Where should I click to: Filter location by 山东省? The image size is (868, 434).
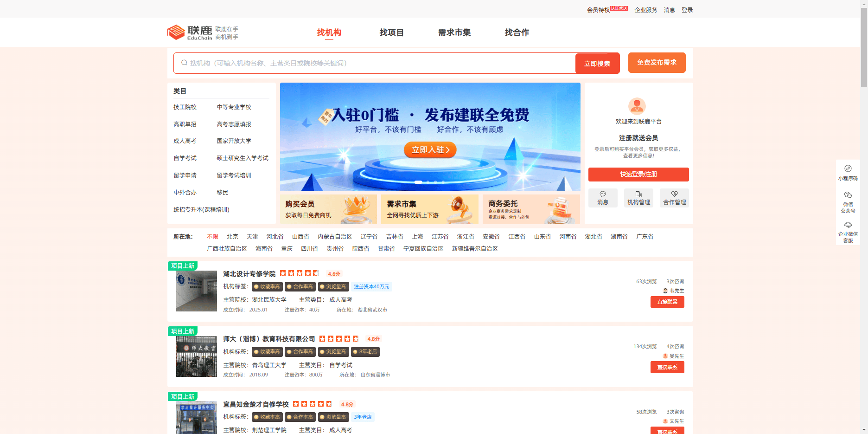click(542, 237)
